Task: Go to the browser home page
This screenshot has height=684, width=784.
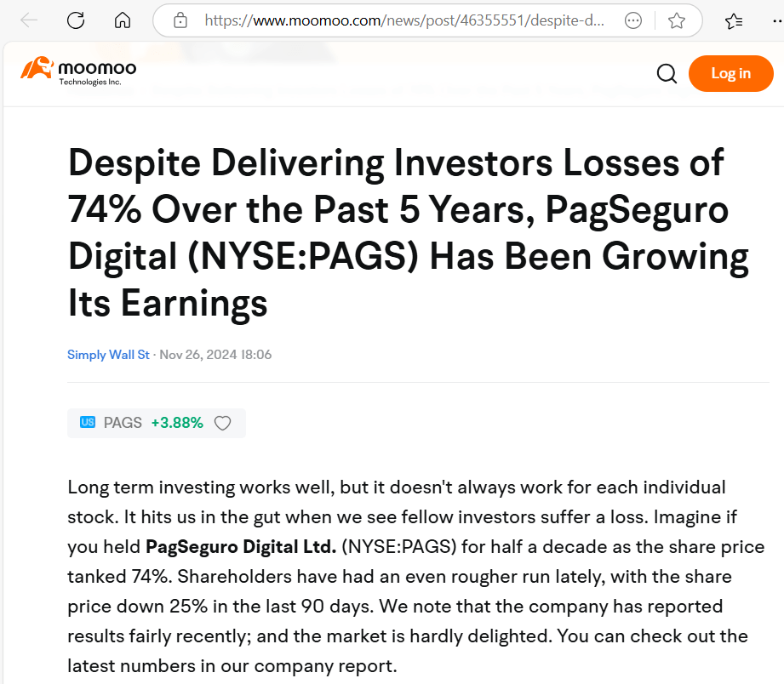Action: (123, 21)
